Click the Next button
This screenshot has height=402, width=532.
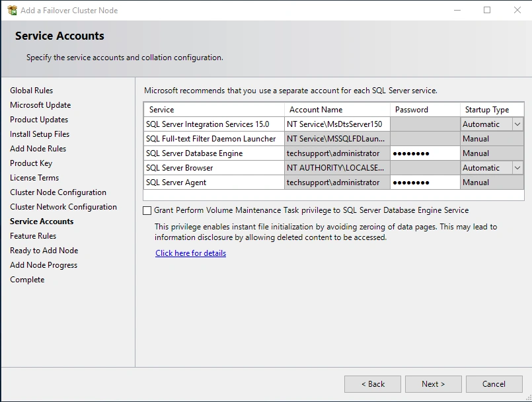pos(434,384)
